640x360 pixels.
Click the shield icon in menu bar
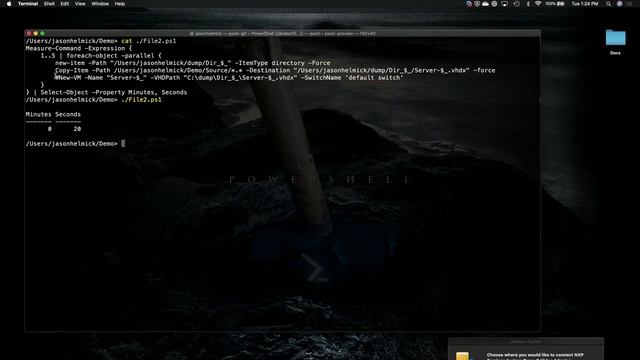tap(477, 4)
